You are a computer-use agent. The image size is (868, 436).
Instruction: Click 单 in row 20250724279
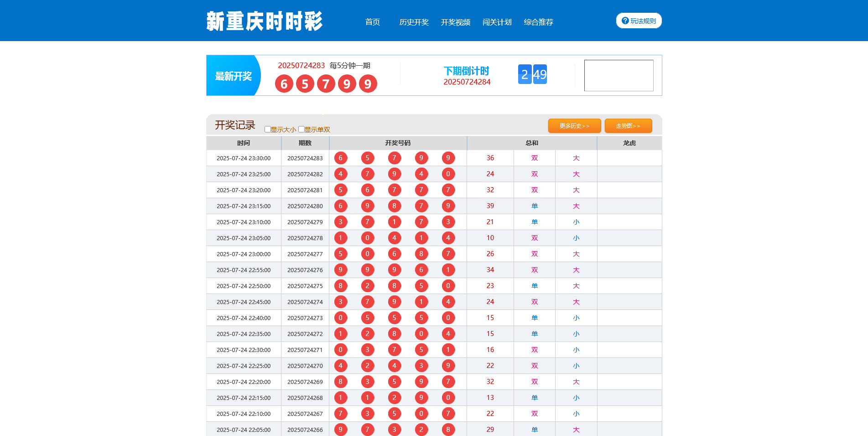(x=535, y=222)
